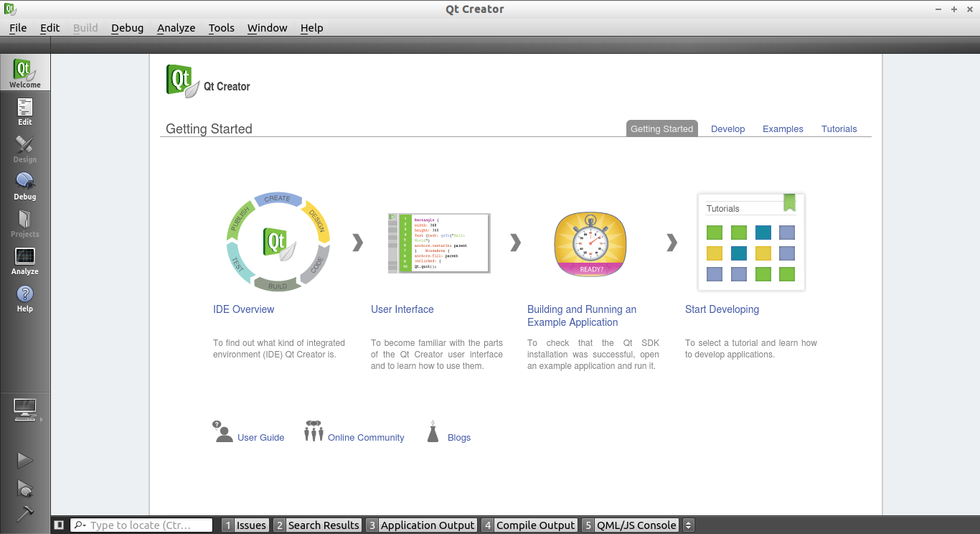Build project with the hammer icon
This screenshot has width=980, height=534.
pyautogui.click(x=25, y=514)
